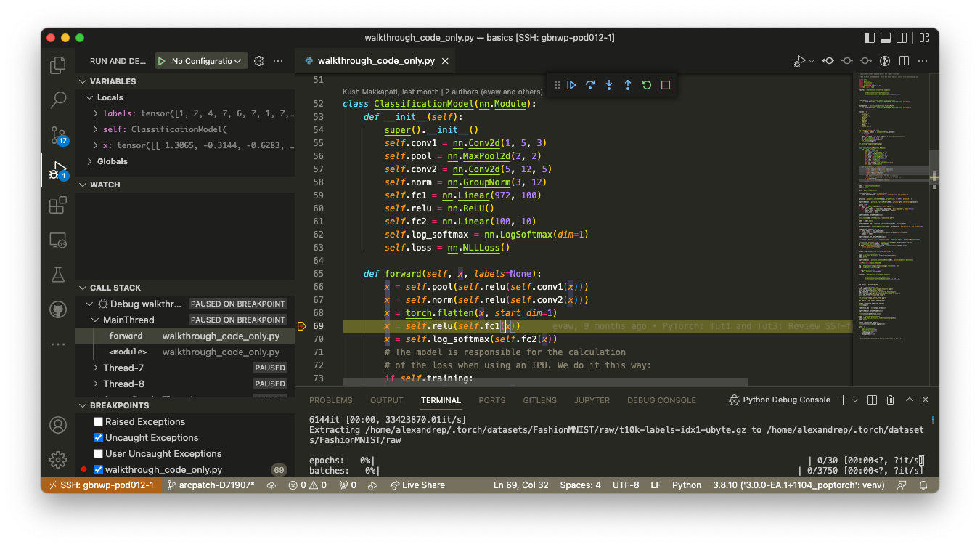Switch to the DEBUG CONSOLE tab
980x547 pixels.
[661, 400]
